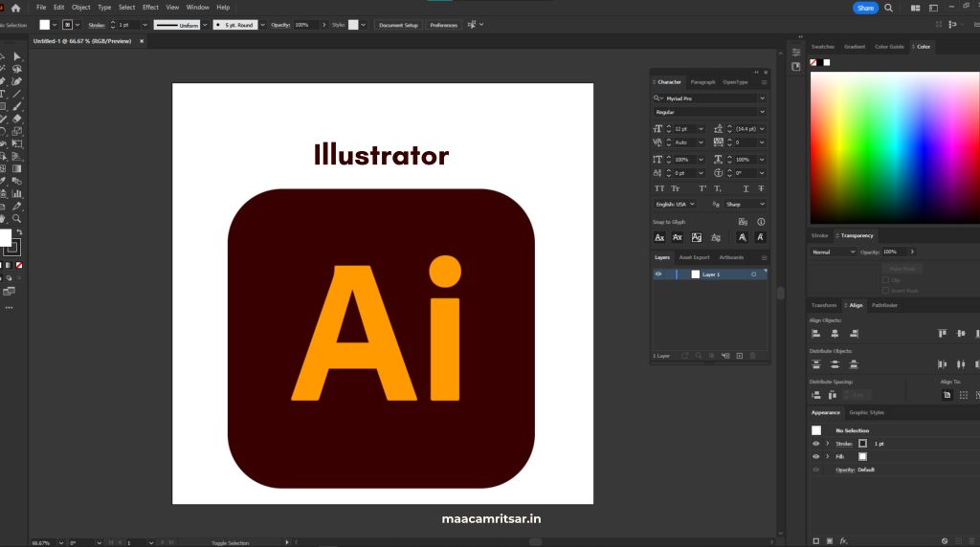Click Create New Layer in the Layers panel
Viewport: 980px width, 547px height.
click(x=740, y=356)
